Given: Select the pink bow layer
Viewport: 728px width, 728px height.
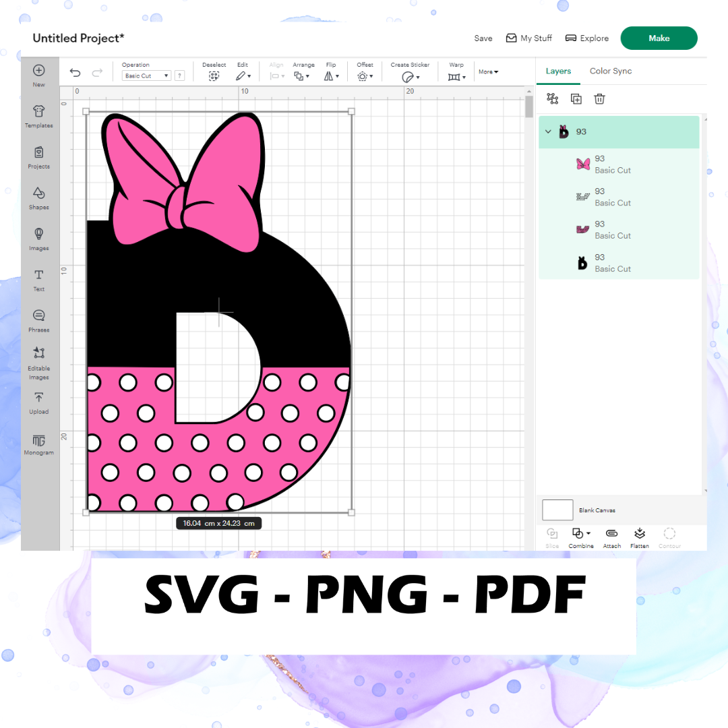Looking at the screenshot, I should [619, 164].
